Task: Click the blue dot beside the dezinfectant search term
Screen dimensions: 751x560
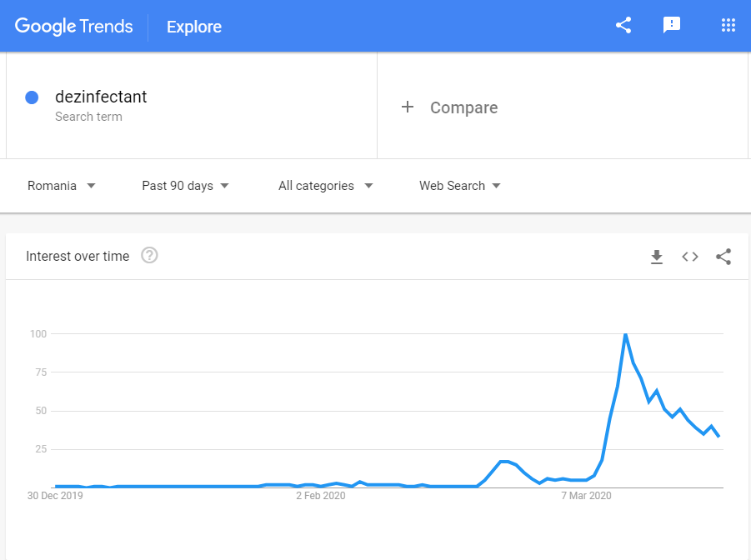Action: point(31,97)
